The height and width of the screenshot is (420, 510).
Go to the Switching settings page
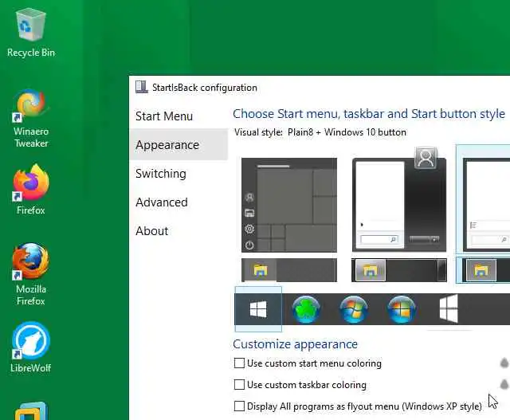point(178,174)
